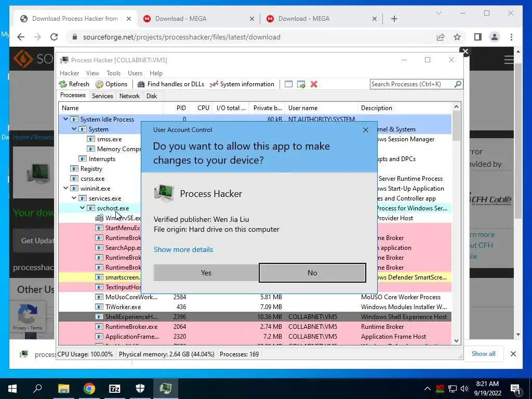Reload the SourceForge page
The width and height of the screenshot is (532, 399).
point(54,37)
